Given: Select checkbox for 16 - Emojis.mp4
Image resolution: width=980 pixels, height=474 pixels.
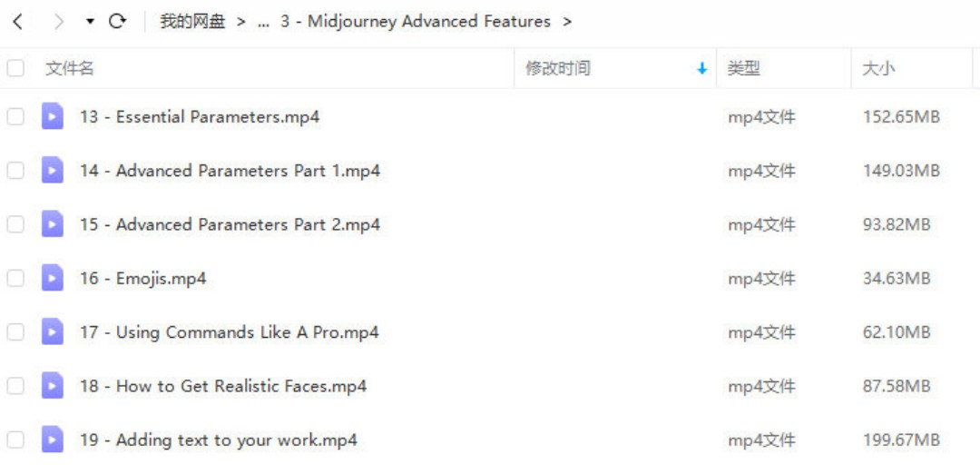Looking at the screenshot, I should pos(15,278).
